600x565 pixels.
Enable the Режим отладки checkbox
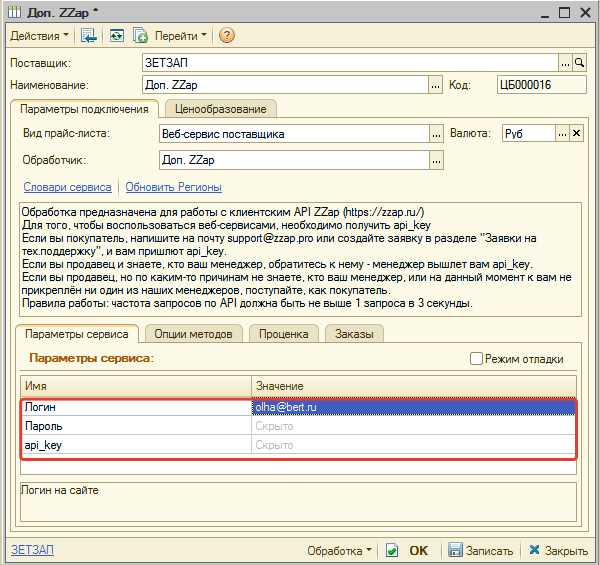pos(476,359)
